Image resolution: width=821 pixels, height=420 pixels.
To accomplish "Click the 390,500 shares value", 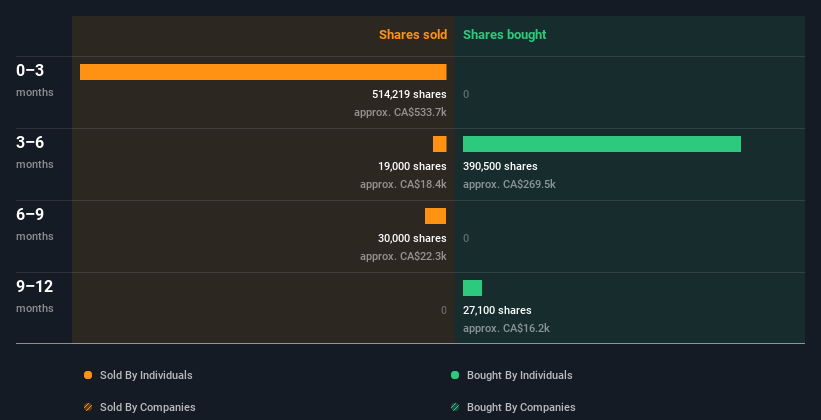I will (x=500, y=166).
